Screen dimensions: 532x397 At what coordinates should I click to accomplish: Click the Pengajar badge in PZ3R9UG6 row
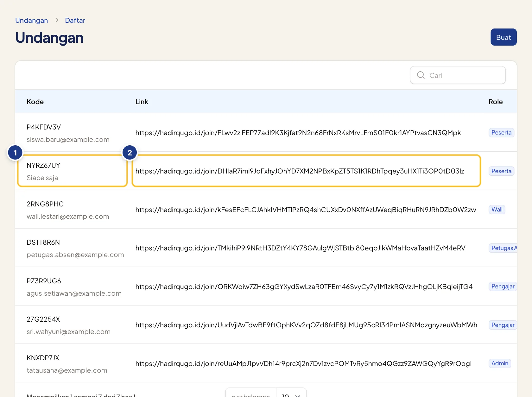click(503, 287)
